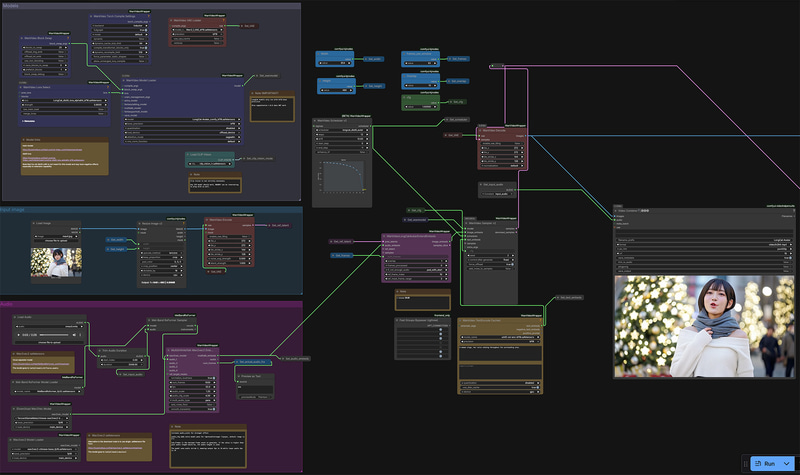Collapse the WanVideo Torch Compile Settings node
This screenshot has width=800, height=475.
pos(92,17)
